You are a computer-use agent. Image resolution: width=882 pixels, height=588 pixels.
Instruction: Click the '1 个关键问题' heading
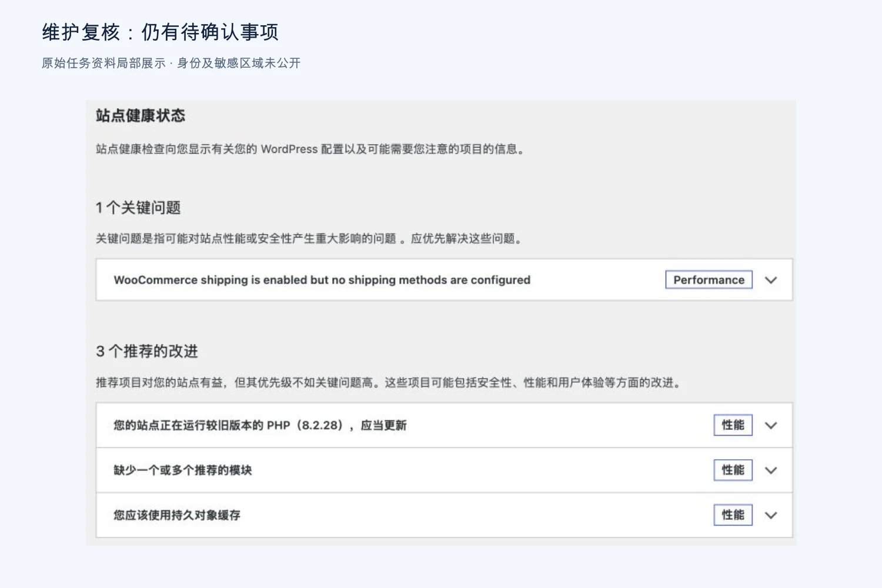(x=138, y=208)
